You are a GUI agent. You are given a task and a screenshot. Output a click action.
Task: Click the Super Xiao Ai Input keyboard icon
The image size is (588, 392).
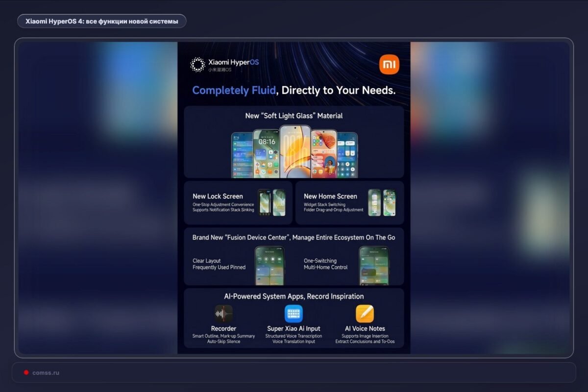coord(294,314)
